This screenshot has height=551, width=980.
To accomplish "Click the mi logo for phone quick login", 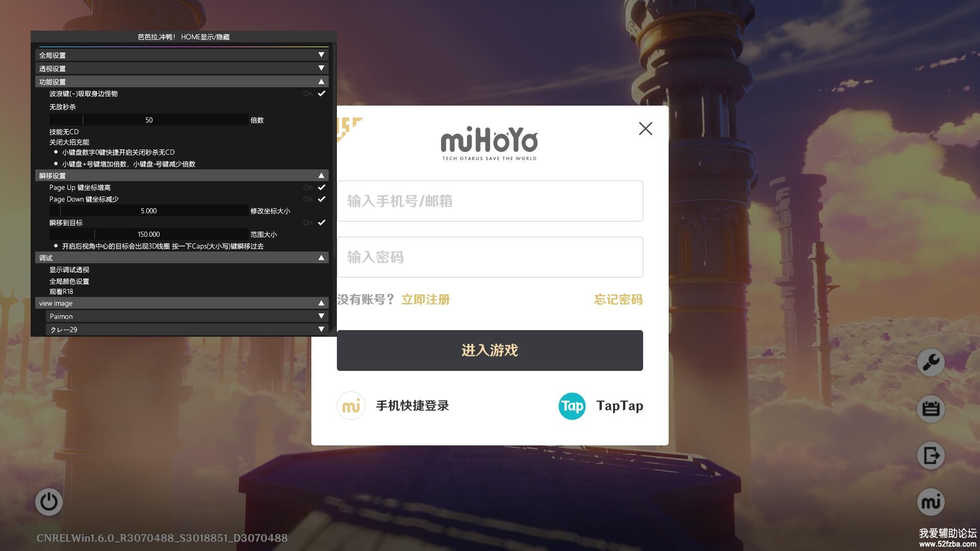I will coord(351,406).
